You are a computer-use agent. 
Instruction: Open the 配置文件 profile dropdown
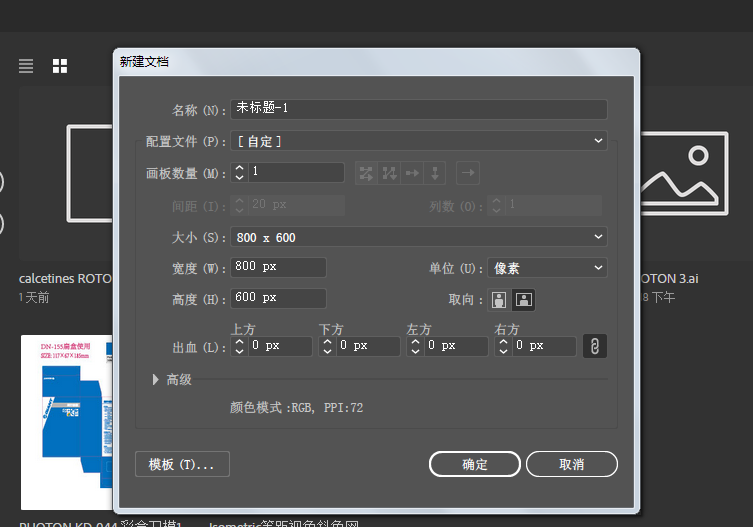pos(419,141)
